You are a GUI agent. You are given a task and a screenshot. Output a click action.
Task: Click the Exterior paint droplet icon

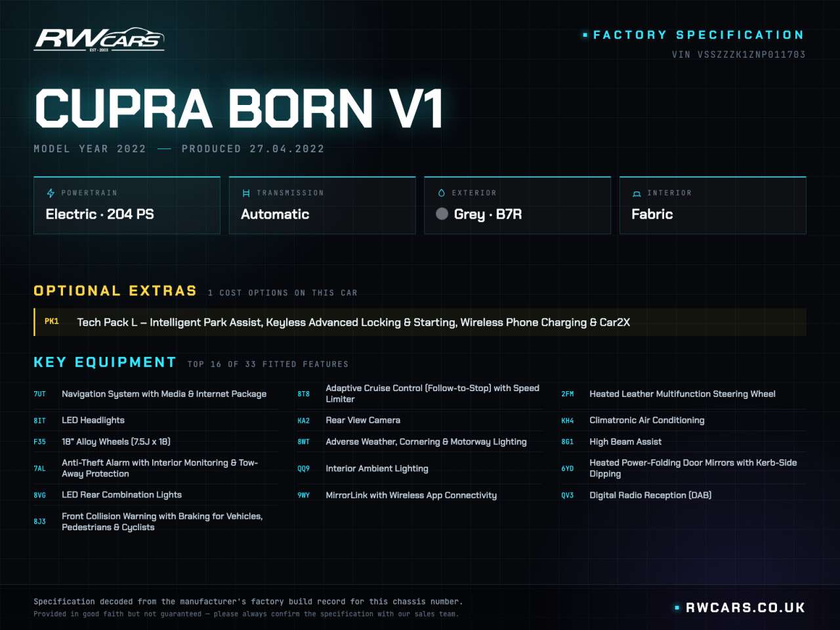click(x=441, y=193)
